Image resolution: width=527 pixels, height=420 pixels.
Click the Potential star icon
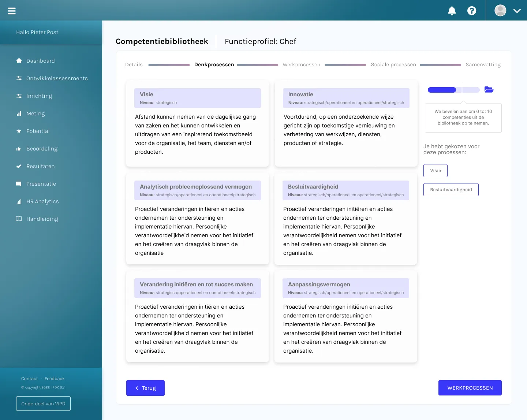19,131
